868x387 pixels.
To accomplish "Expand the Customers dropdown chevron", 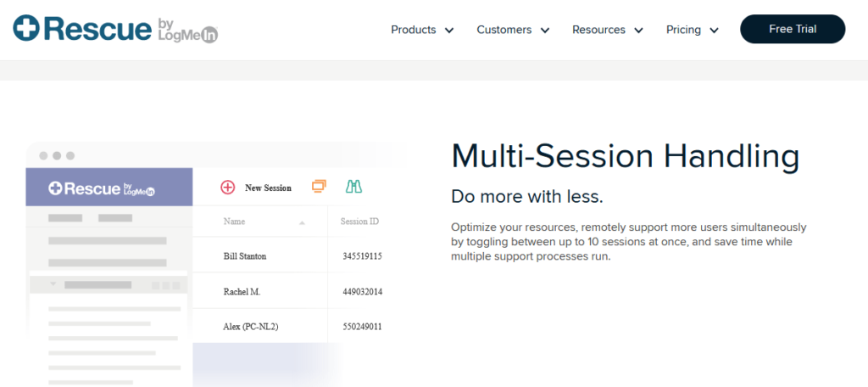I will pos(545,31).
